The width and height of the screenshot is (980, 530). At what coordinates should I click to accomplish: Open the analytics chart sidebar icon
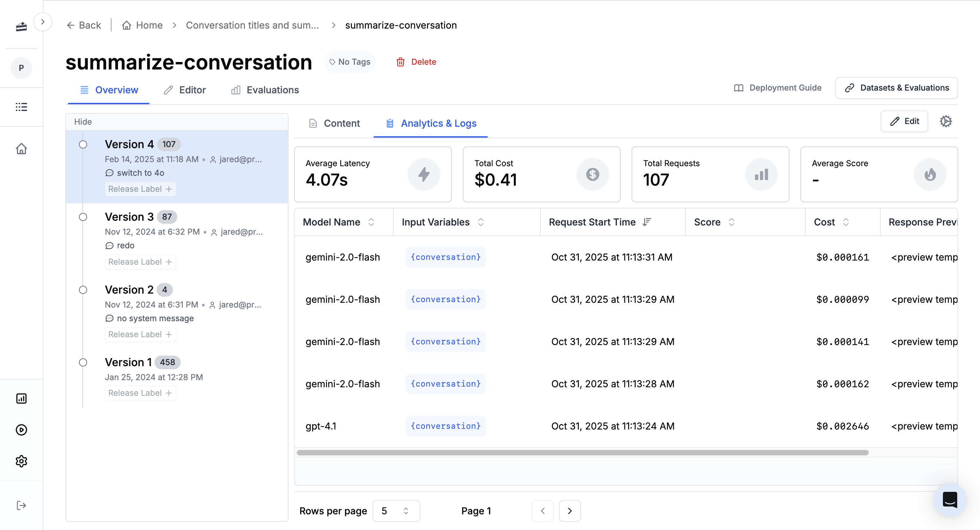tap(21, 398)
